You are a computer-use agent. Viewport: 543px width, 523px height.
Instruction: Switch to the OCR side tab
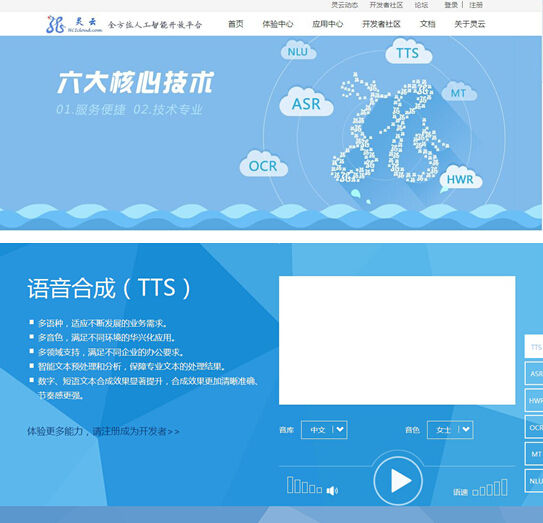pos(534,427)
